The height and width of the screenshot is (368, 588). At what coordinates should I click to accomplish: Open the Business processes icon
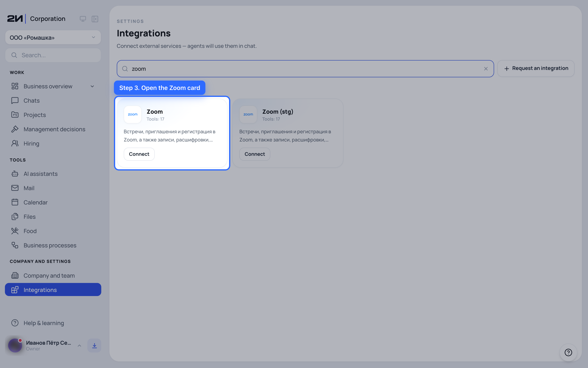pos(15,245)
